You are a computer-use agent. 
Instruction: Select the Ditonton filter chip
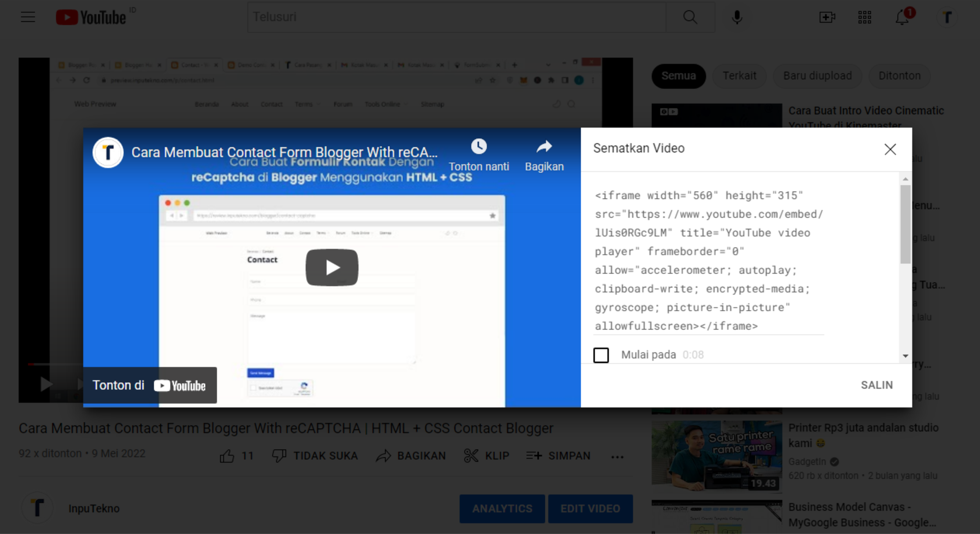(899, 76)
